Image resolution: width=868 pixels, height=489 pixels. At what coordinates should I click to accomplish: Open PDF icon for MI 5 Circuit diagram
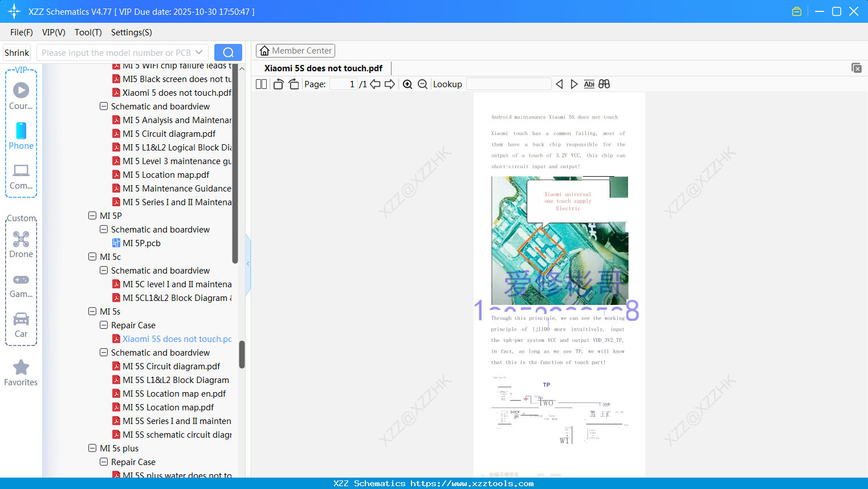[x=116, y=134]
